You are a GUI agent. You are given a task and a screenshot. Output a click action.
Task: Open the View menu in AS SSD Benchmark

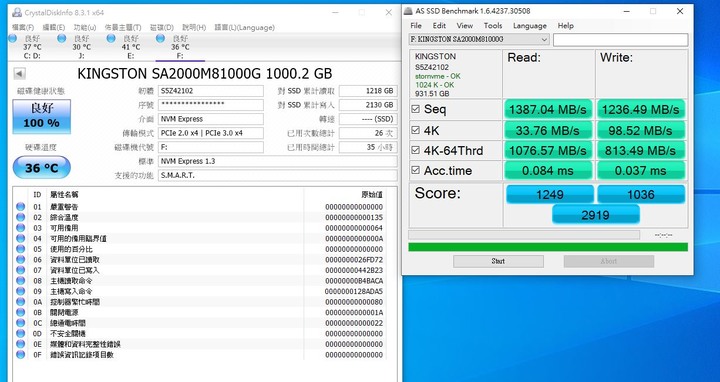tap(465, 26)
